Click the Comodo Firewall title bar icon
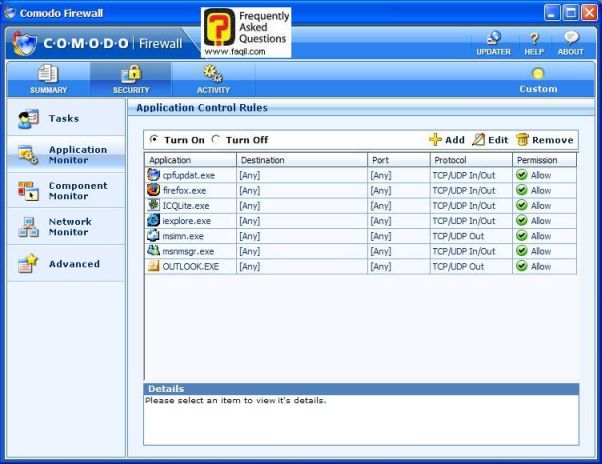The image size is (602, 464). [x=10, y=13]
